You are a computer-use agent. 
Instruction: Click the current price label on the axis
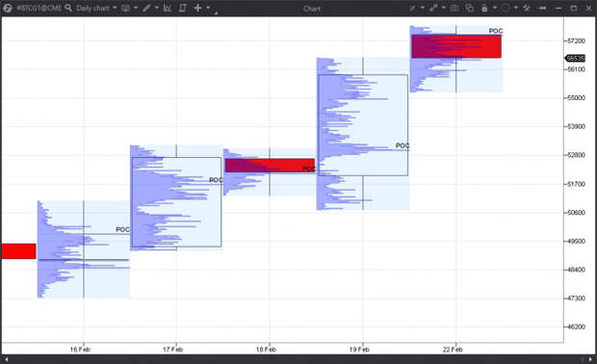(x=575, y=58)
